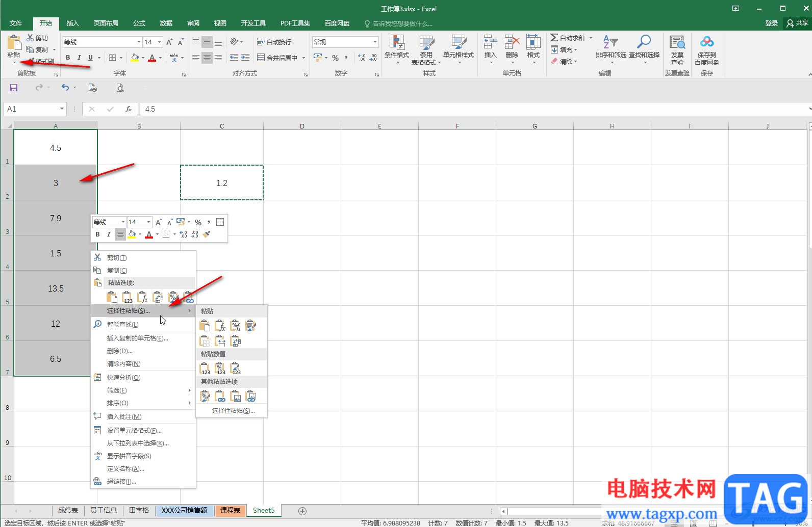Image resolution: width=812 pixels, height=527 pixels.
Task: Click the Undo arrow icon
Action: 65,88
